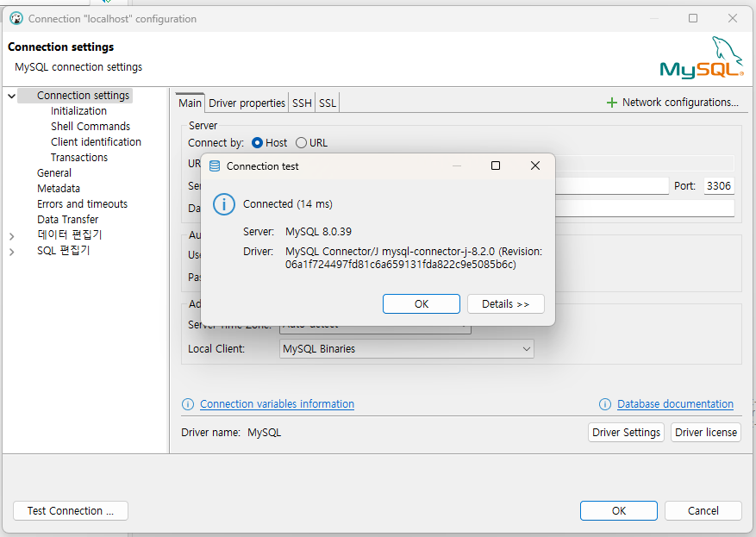Switch to the SSL tab
The image size is (756, 537).
(328, 103)
